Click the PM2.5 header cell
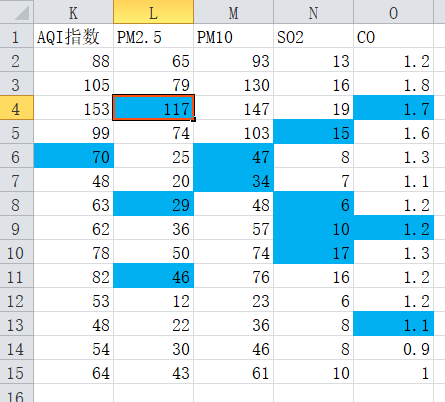 pos(154,36)
